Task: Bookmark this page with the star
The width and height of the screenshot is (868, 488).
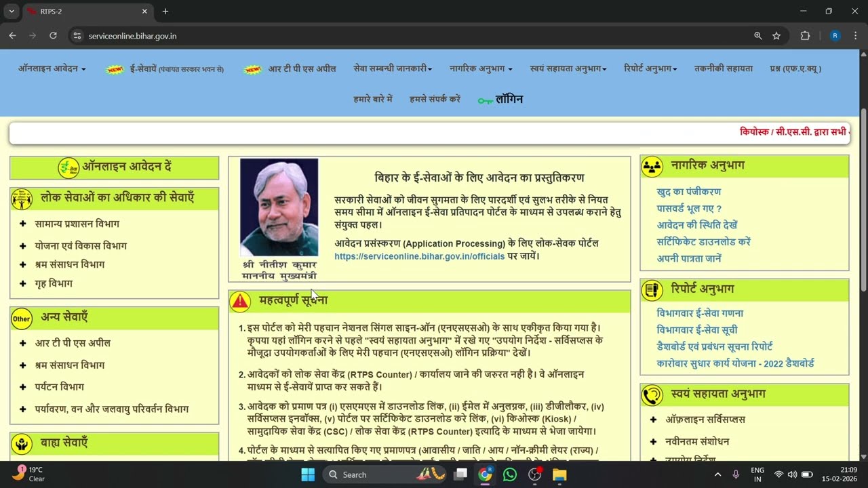Action: tap(776, 36)
